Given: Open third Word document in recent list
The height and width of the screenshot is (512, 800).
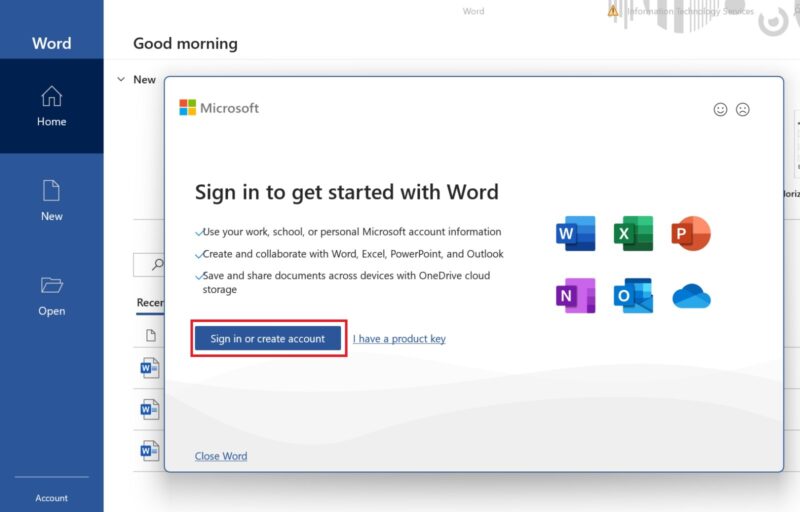Looking at the screenshot, I should 150,450.
